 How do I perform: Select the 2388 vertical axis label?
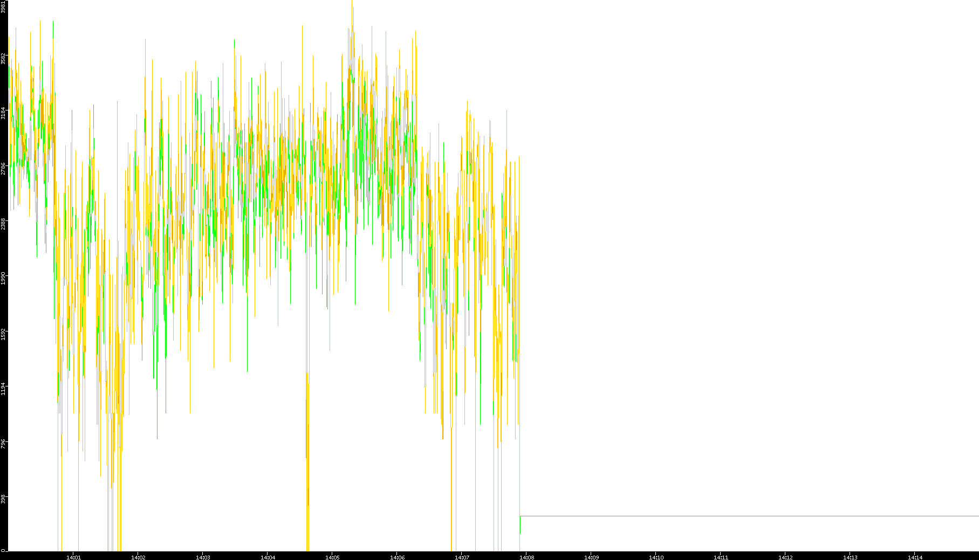pos(3,224)
